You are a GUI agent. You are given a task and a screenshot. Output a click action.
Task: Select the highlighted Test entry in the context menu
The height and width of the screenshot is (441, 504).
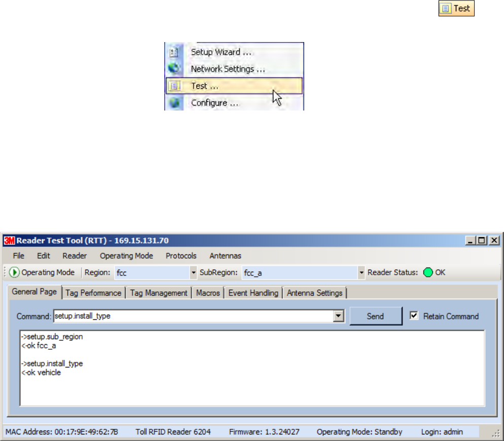pyautogui.click(x=234, y=86)
